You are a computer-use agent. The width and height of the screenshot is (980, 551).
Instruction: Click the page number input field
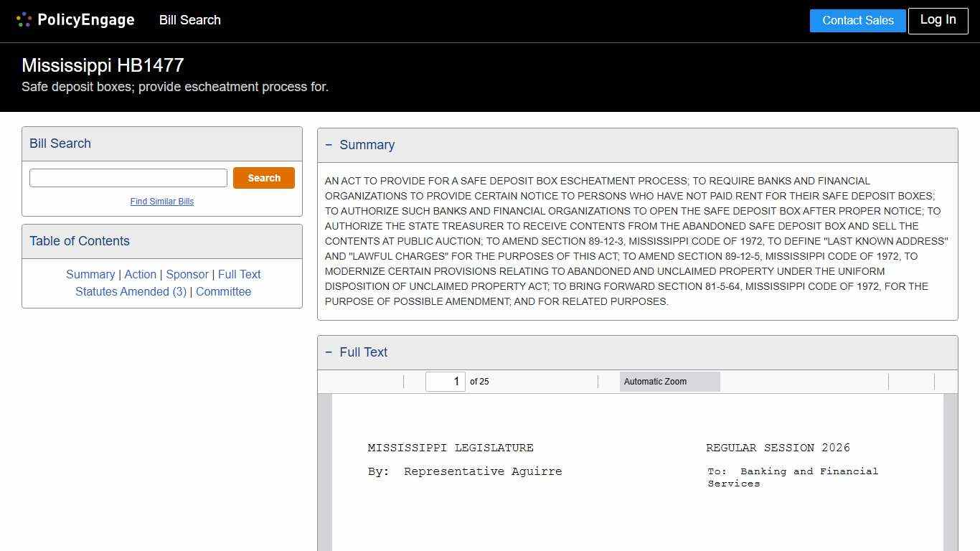click(x=445, y=381)
